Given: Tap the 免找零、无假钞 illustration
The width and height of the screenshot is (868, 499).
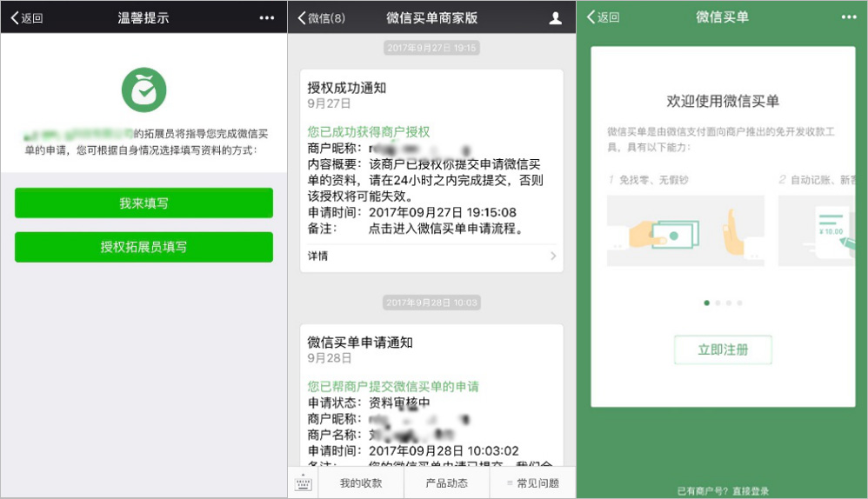Looking at the screenshot, I should [685, 230].
